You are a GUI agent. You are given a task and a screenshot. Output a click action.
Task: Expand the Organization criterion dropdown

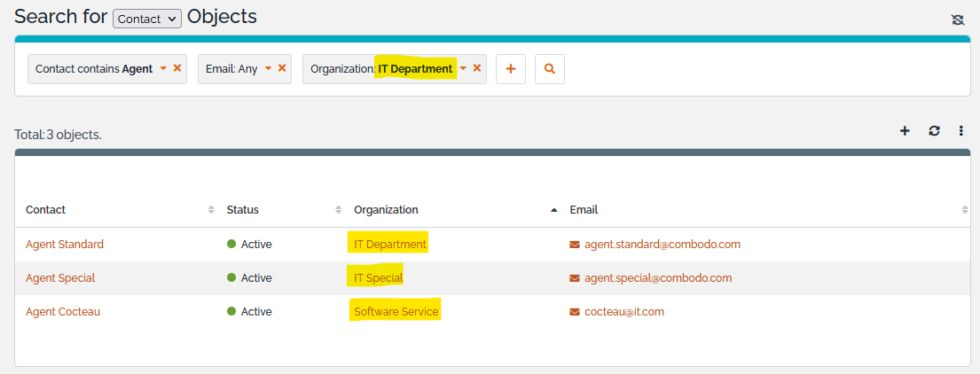pyautogui.click(x=462, y=68)
